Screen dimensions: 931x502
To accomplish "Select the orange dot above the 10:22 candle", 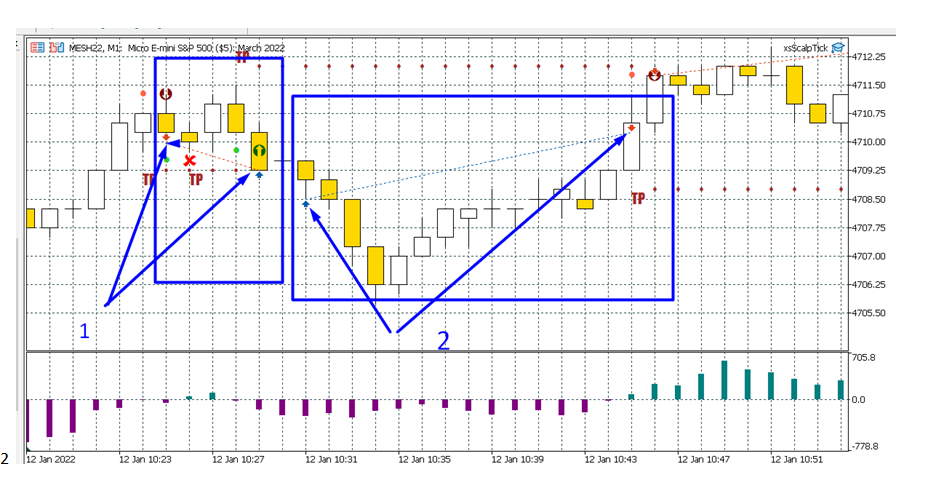I will (x=143, y=93).
